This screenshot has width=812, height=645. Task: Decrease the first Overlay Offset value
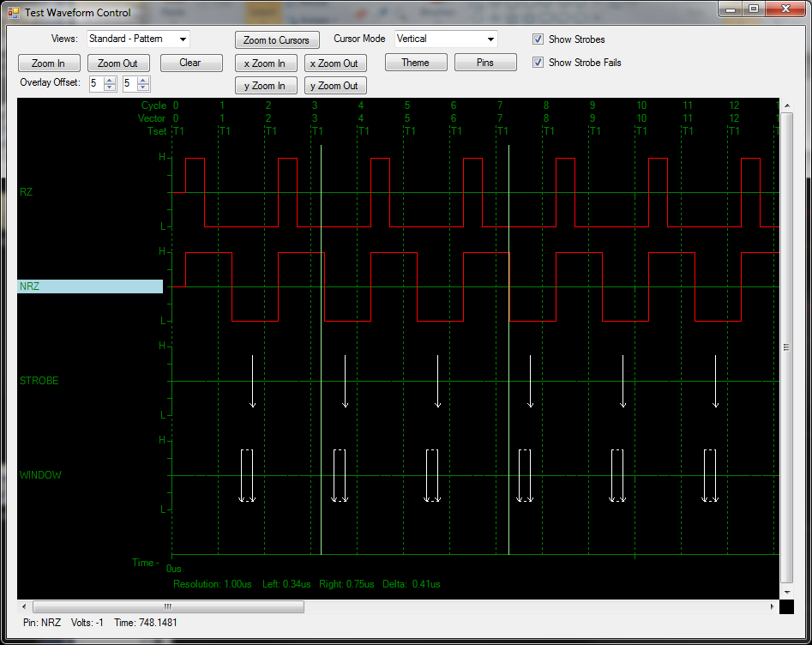[x=110, y=87]
